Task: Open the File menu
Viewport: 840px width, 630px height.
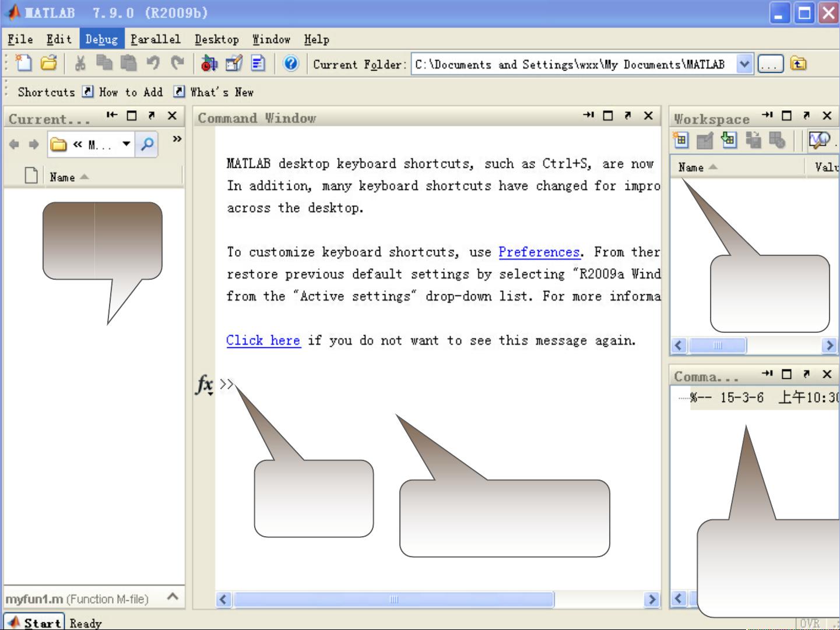Action: point(20,39)
